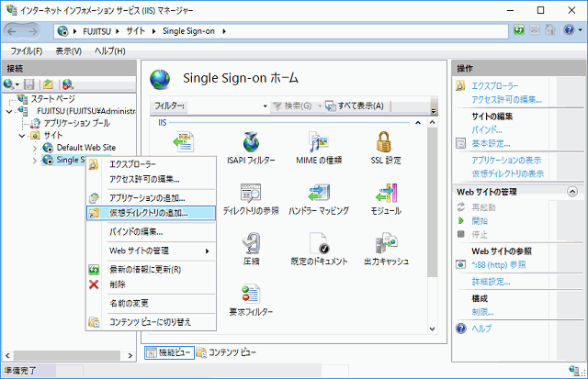Open the 表示(V) menu
This screenshot has width=588, height=379.
[69, 51]
